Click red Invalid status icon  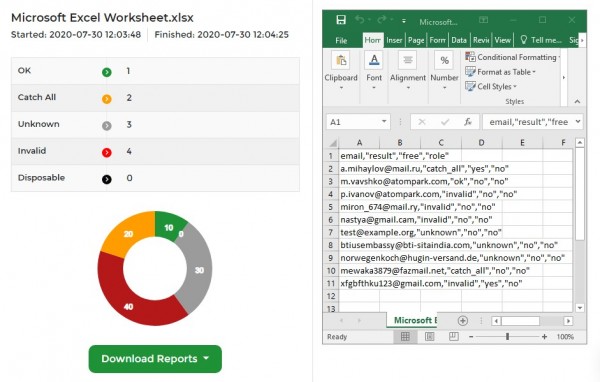[x=107, y=152]
